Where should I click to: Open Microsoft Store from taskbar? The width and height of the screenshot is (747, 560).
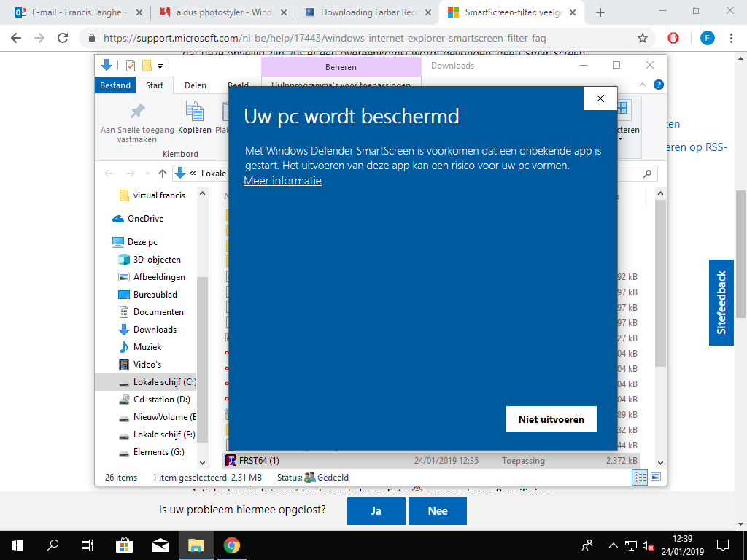pyautogui.click(x=124, y=545)
